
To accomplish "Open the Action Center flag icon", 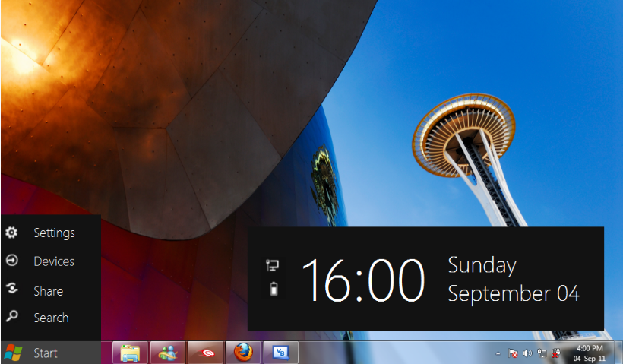I will coord(513,353).
